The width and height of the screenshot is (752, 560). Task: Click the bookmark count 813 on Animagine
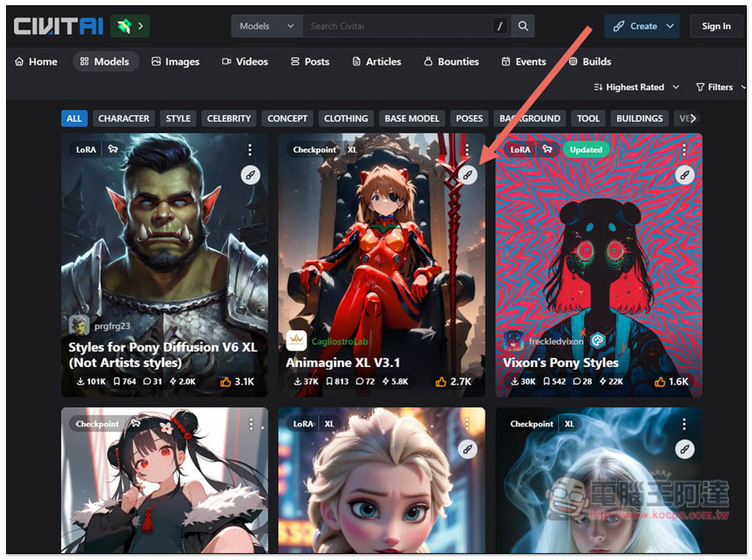[x=337, y=382]
